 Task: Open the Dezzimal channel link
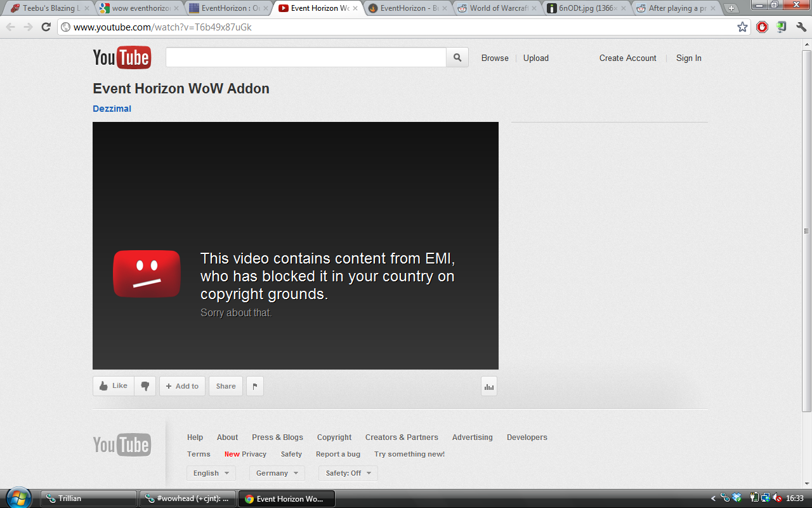(112, 109)
